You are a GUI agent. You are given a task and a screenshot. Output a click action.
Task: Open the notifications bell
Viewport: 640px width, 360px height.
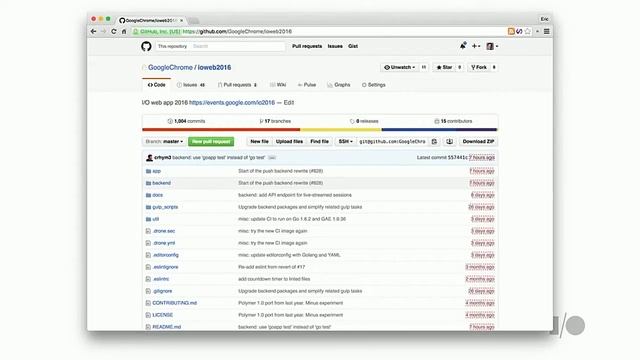(x=463, y=46)
